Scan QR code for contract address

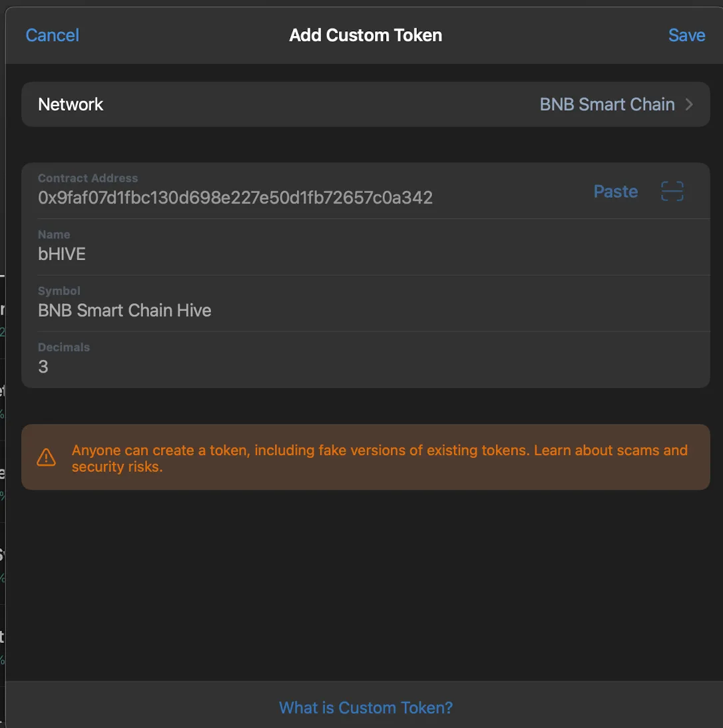(x=672, y=191)
